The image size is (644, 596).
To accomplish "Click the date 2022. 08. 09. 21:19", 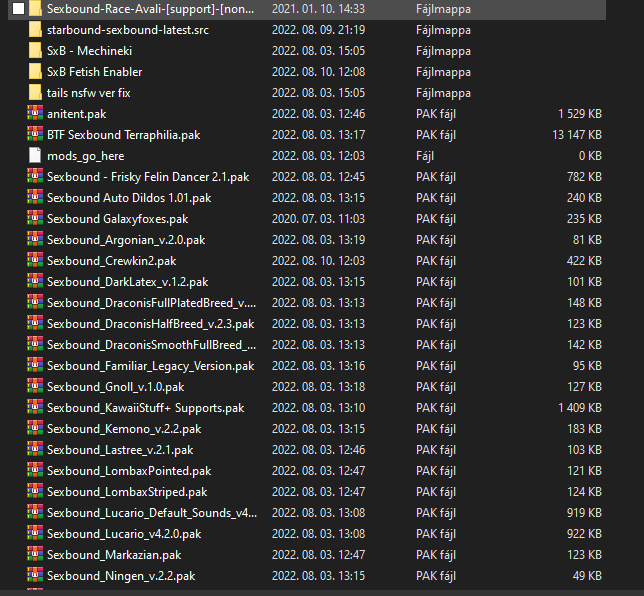I will [x=318, y=30].
